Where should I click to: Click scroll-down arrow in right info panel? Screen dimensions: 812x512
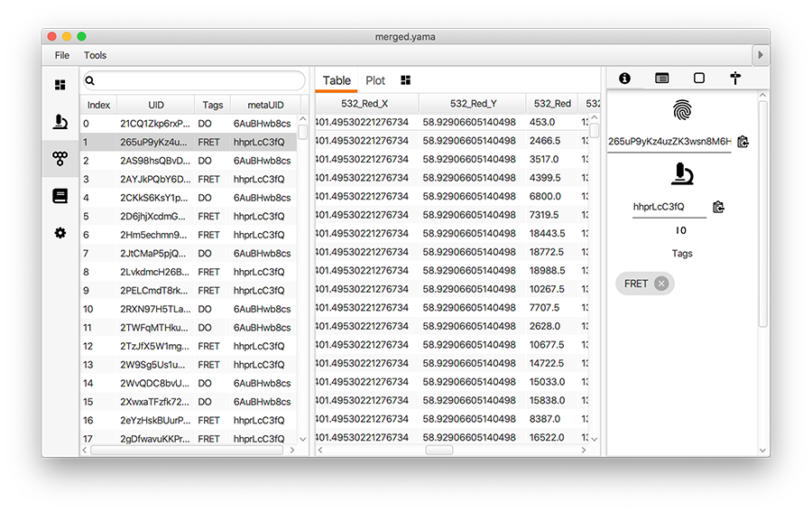click(x=762, y=451)
